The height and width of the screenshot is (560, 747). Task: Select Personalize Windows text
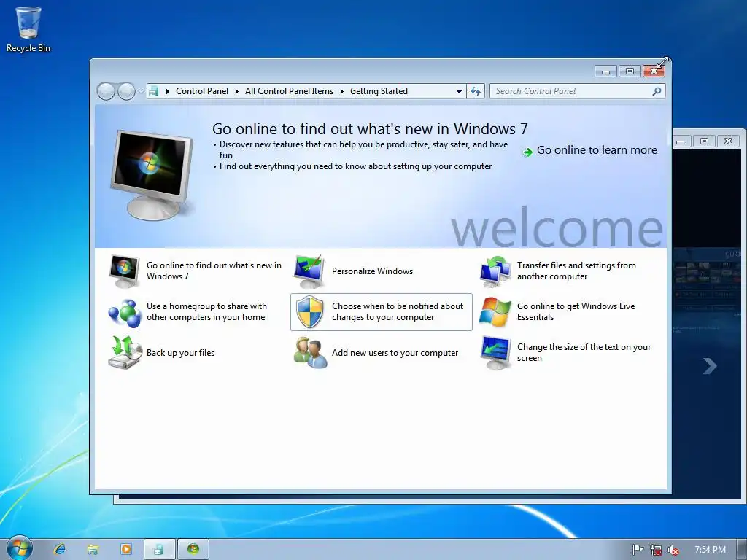pyautogui.click(x=373, y=271)
